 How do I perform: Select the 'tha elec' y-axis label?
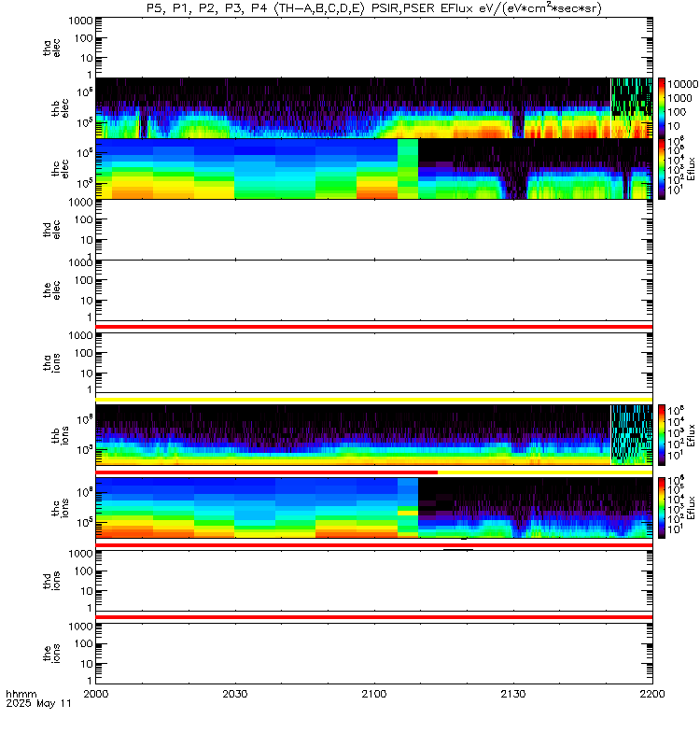coord(51,49)
